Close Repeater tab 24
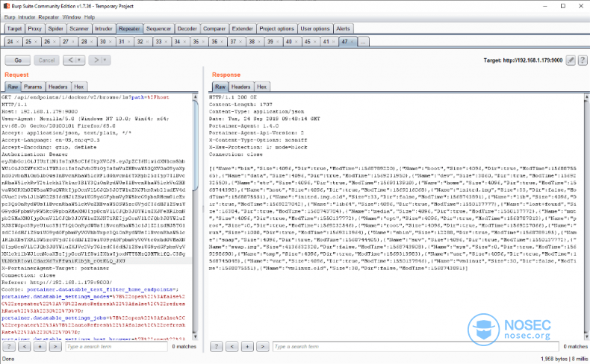590x364 pixels. tap(17, 42)
